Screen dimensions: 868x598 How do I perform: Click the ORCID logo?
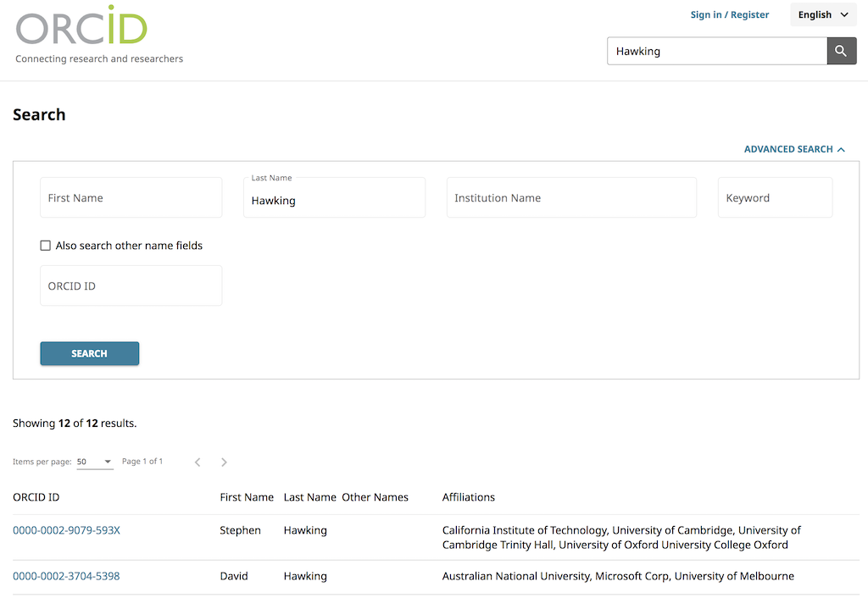coord(81,25)
